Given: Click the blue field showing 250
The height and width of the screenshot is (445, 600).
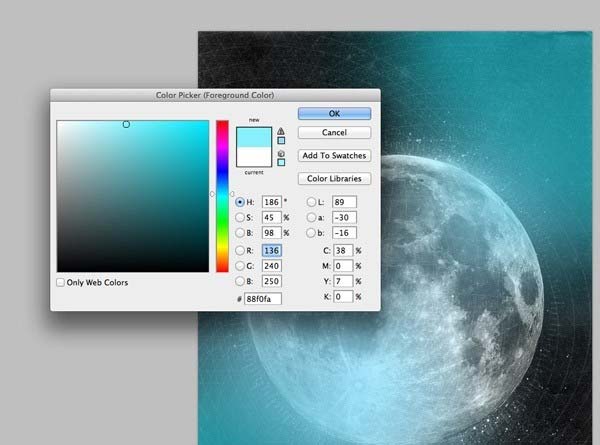Looking at the screenshot, I should (x=271, y=281).
